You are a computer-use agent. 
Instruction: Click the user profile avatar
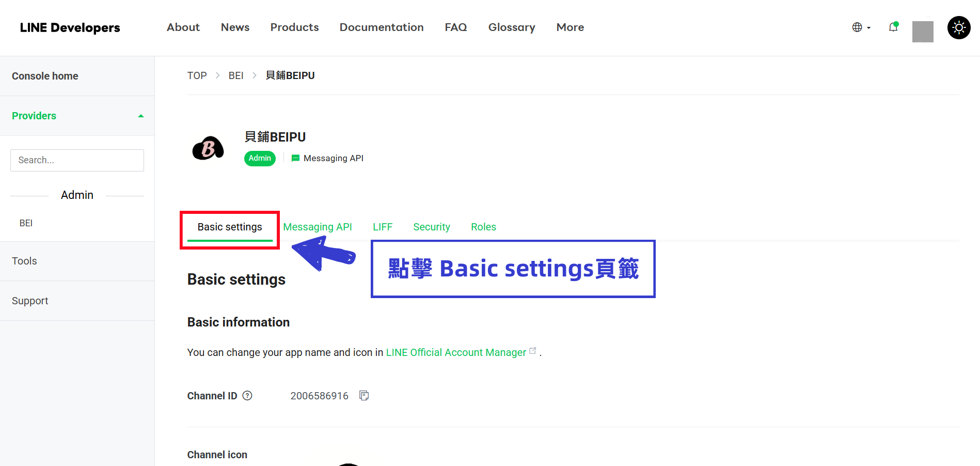[923, 32]
